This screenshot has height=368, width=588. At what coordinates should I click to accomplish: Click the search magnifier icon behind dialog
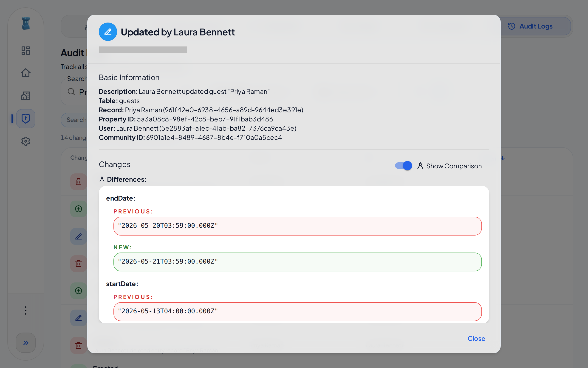pos(71,92)
